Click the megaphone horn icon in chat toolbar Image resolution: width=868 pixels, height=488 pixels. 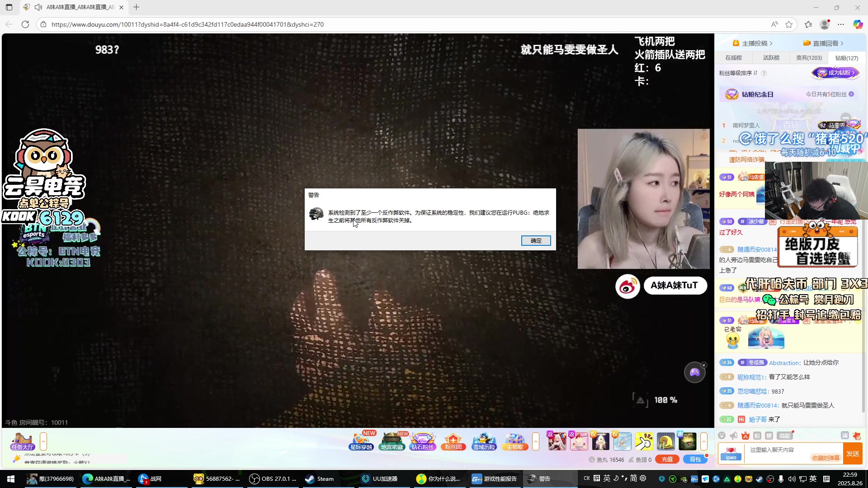[x=734, y=436]
